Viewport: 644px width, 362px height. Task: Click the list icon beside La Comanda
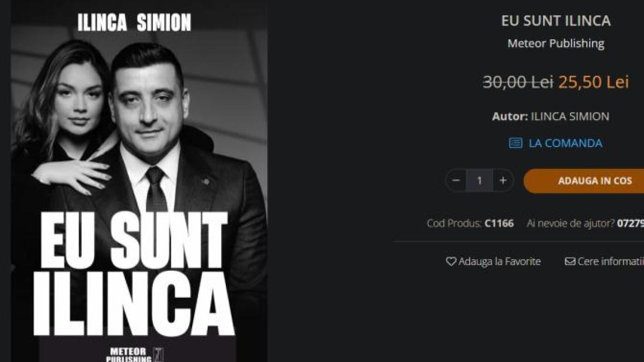(516, 143)
